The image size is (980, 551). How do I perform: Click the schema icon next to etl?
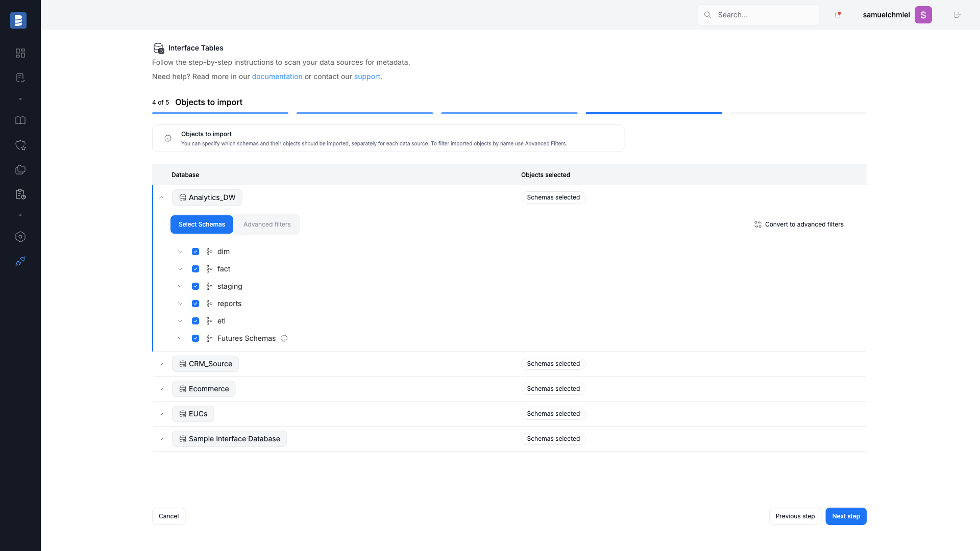click(x=209, y=321)
